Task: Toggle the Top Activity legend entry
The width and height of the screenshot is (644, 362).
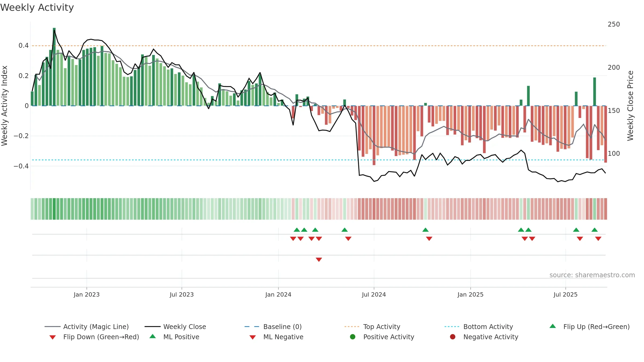Action: click(372, 327)
